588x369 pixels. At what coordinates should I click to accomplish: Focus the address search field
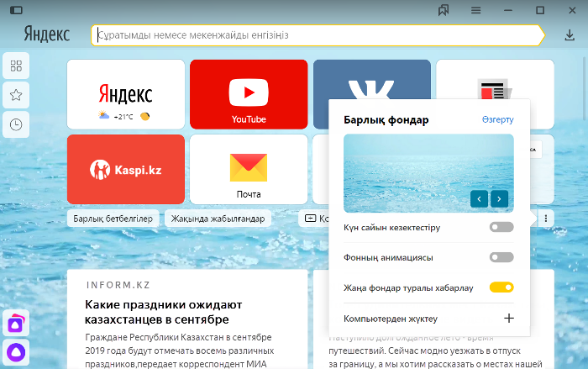coord(318,35)
